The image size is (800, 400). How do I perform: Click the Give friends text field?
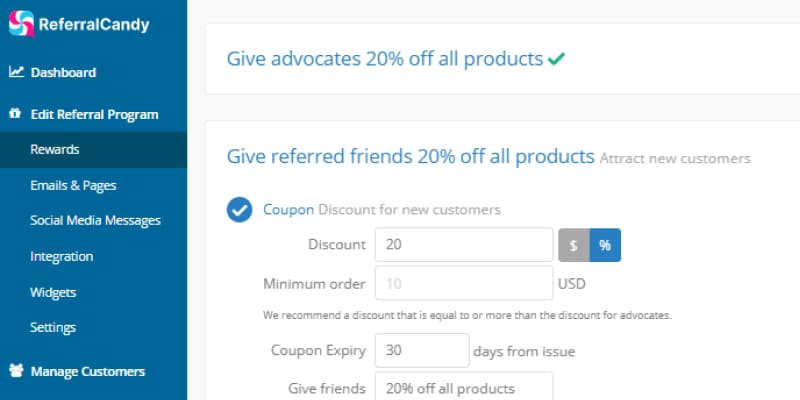[464, 386]
